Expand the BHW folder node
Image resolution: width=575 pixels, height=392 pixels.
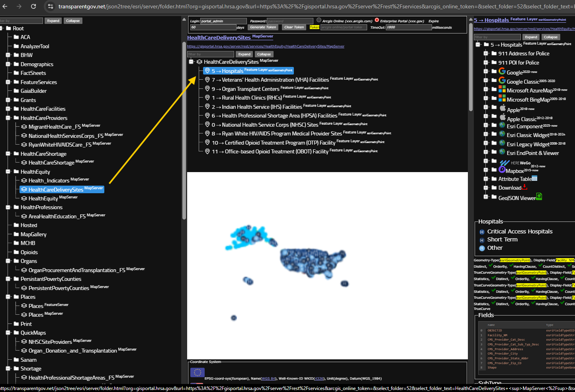tap(8, 55)
